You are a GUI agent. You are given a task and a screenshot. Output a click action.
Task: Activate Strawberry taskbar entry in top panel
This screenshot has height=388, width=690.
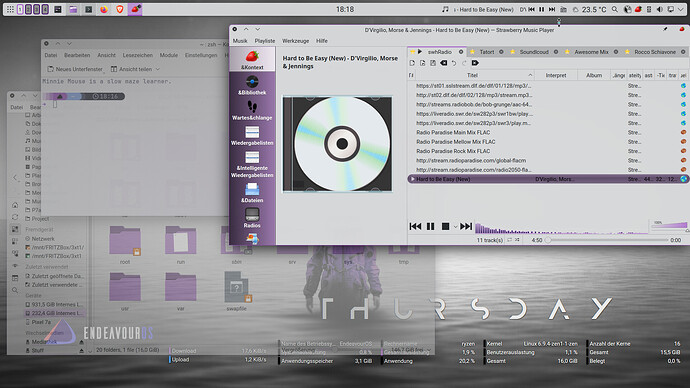(x=135, y=9)
